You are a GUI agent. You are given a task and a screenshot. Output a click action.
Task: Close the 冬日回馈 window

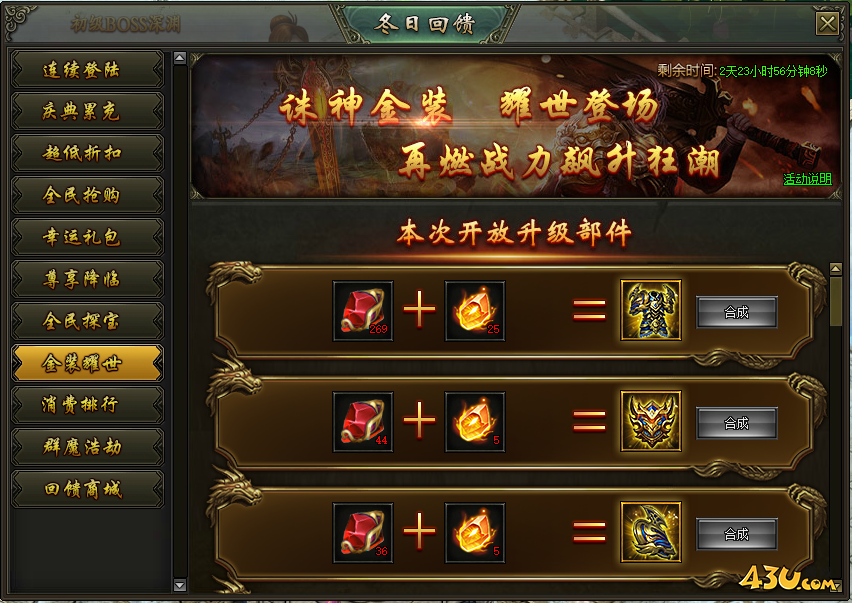pos(828,24)
